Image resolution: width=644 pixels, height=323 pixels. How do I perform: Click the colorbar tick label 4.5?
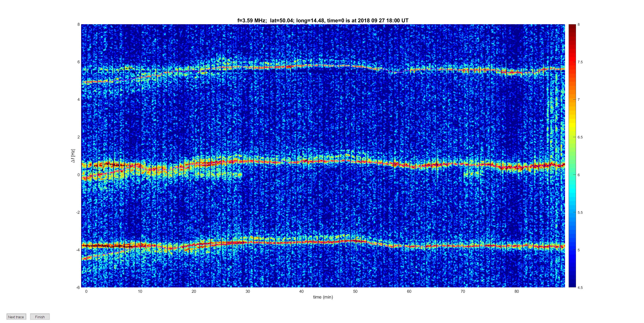580,288
